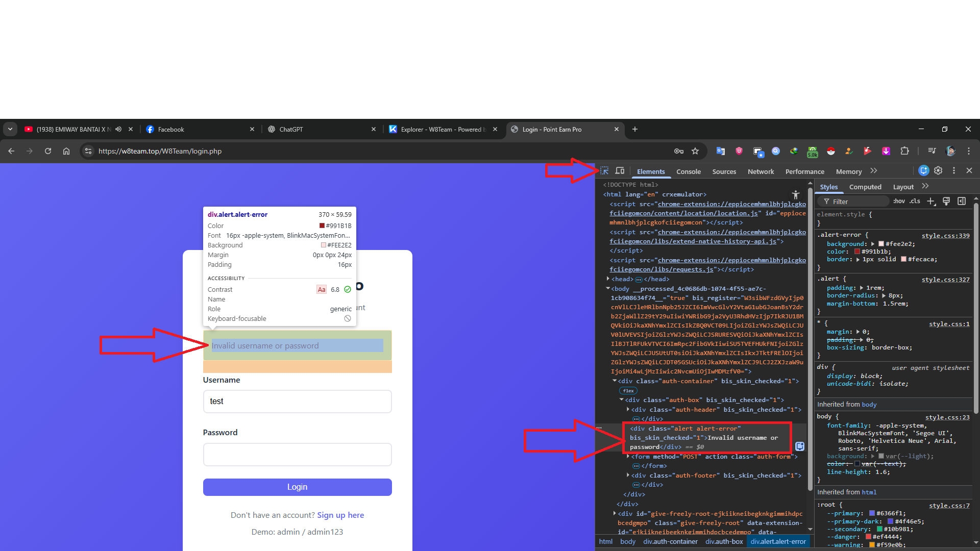Switch to the Console tab
This screenshot has height=551, width=980.
688,172
